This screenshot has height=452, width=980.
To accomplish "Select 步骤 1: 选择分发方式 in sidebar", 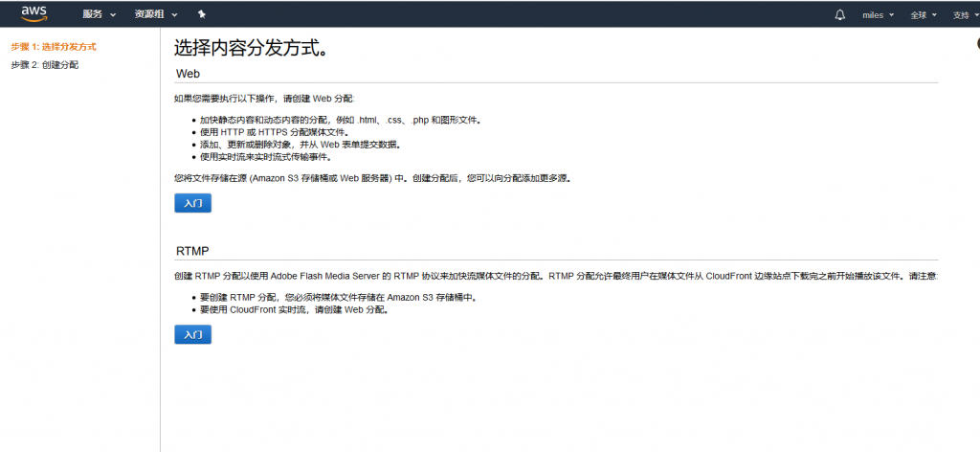I will [x=54, y=47].
